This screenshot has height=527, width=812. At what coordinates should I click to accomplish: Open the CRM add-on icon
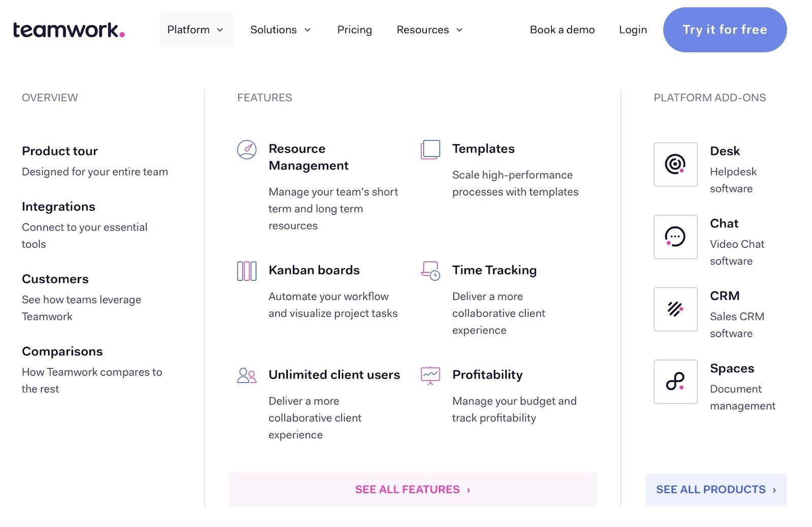pyautogui.click(x=675, y=309)
